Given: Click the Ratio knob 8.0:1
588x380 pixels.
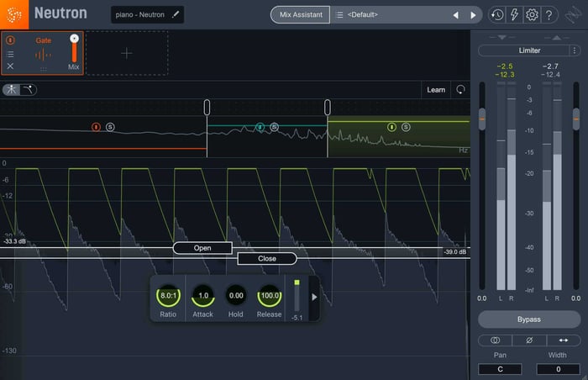Looking at the screenshot, I should coord(168,296).
